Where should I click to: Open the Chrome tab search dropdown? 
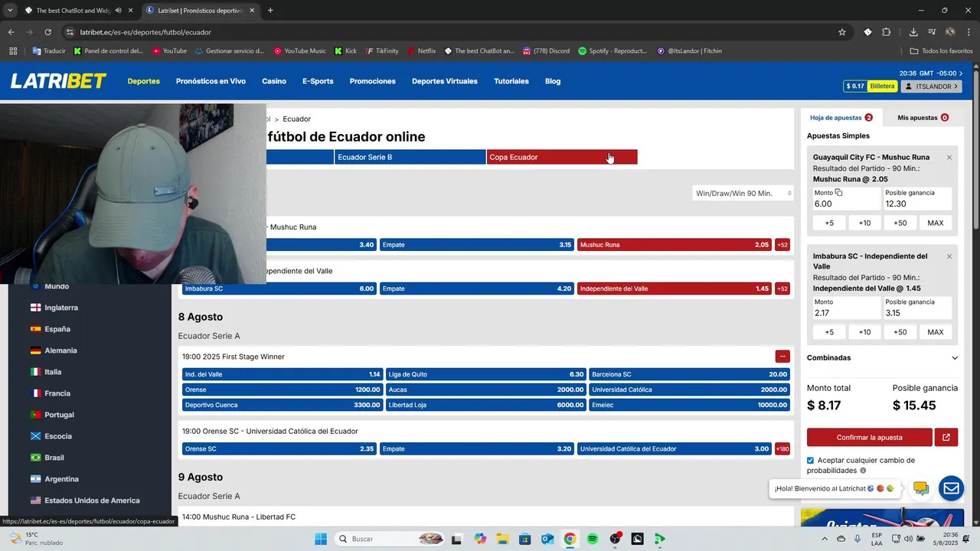tap(10, 10)
